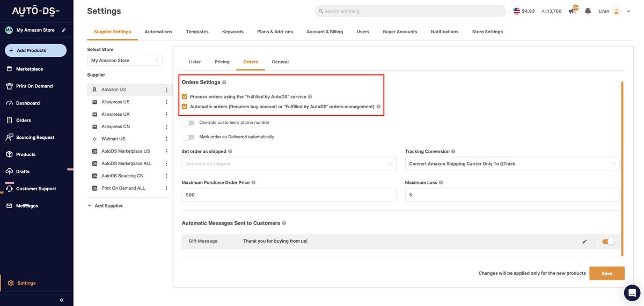Turn off the Gift Message toggle
Image resolution: width=644 pixels, height=306 pixels.
click(608, 242)
